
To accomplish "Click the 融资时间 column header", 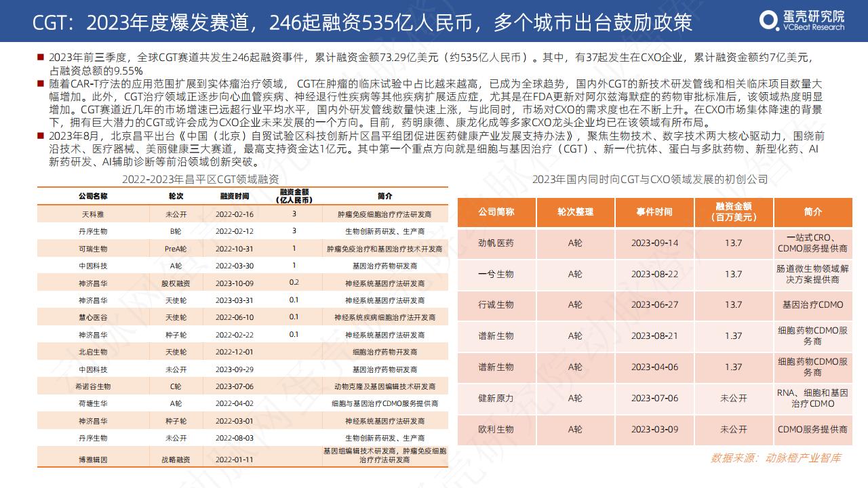I will point(235,196).
